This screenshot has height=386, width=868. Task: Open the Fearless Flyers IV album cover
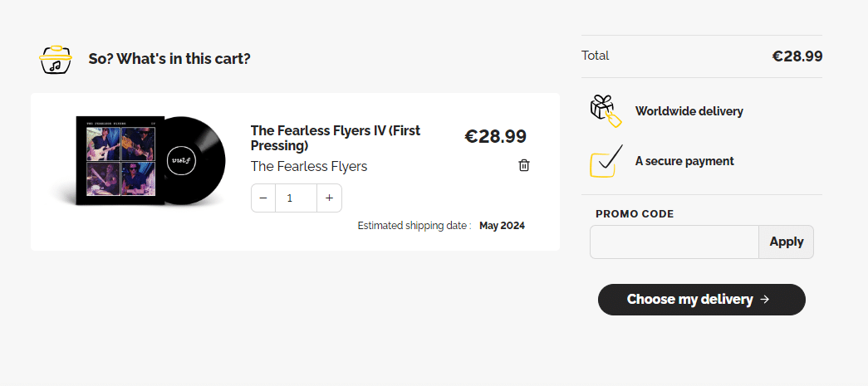point(120,161)
